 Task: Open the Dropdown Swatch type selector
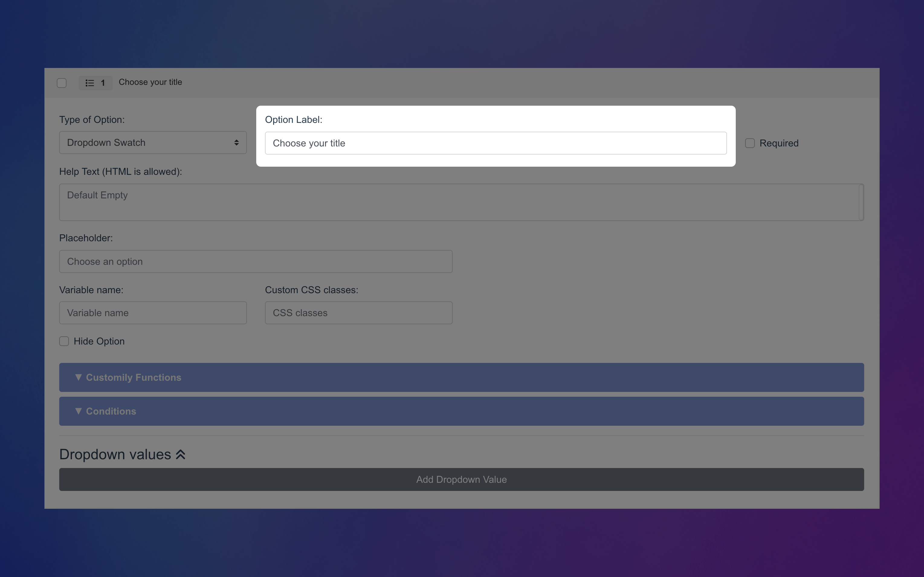point(152,142)
